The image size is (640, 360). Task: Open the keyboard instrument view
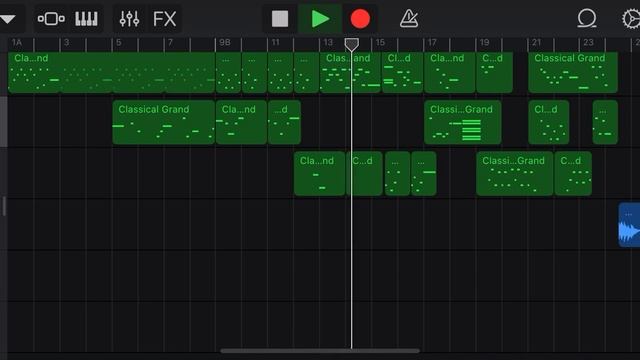point(86,19)
